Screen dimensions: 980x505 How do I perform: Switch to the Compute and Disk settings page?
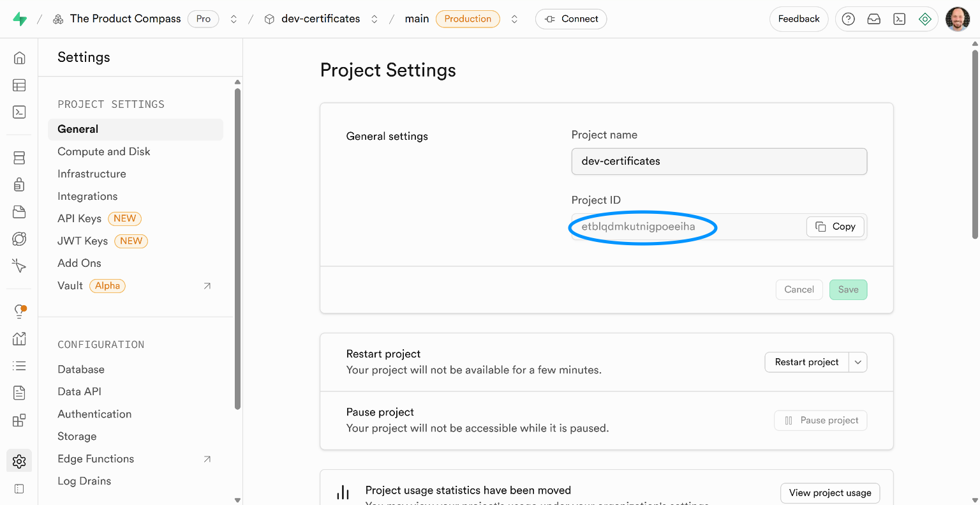(103, 151)
